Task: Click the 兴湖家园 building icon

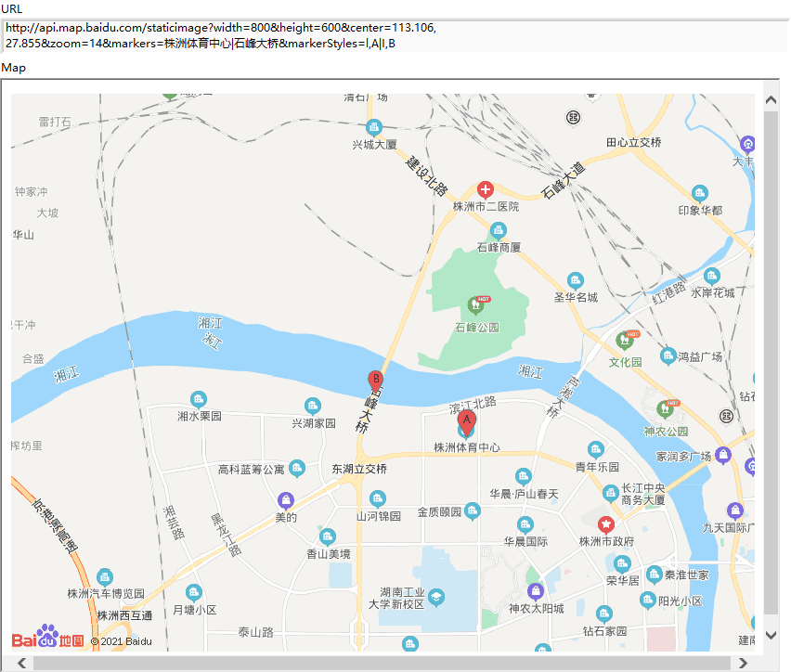Action: [313, 407]
